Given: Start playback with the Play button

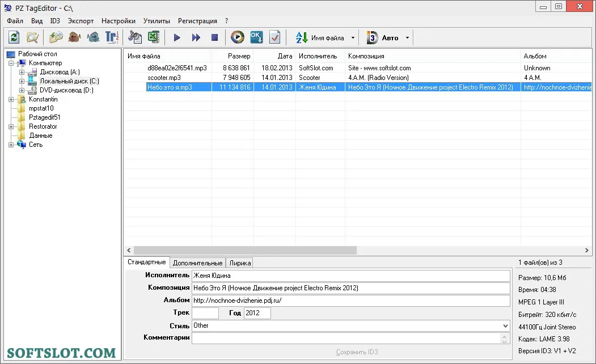Looking at the screenshot, I should (177, 37).
